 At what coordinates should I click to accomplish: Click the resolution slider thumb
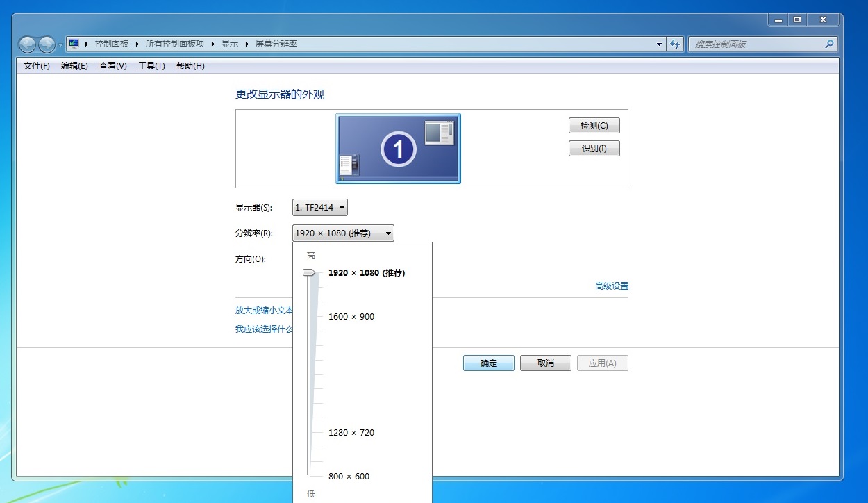coord(309,273)
